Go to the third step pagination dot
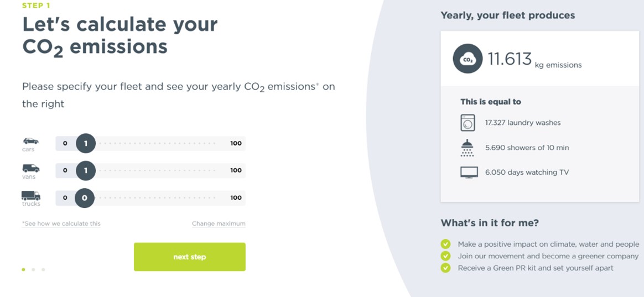Viewport: 644px width, 297px height. 43,269
